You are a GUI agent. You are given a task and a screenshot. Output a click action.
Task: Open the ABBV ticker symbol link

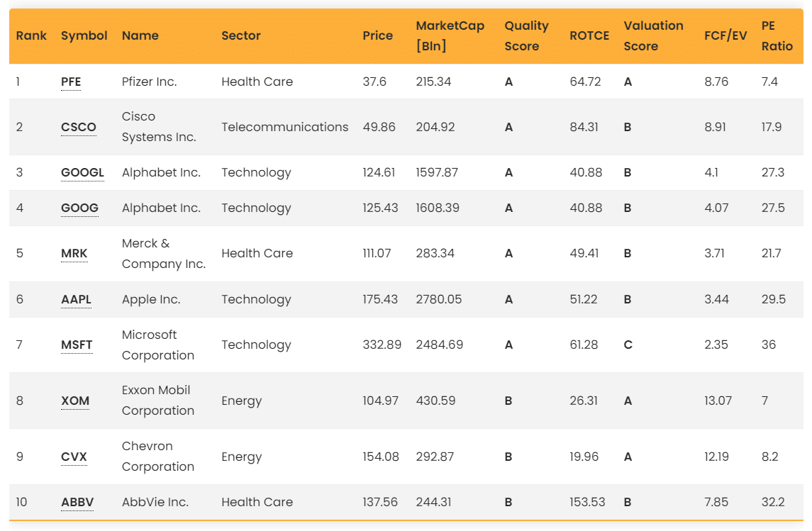[x=77, y=503]
